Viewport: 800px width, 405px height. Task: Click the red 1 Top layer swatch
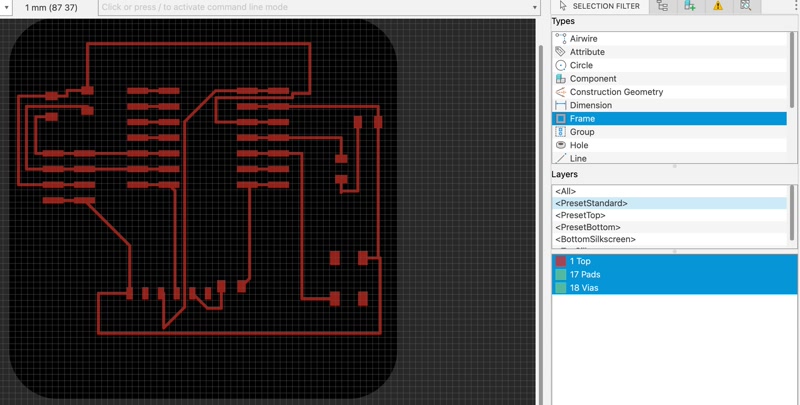[x=561, y=261]
